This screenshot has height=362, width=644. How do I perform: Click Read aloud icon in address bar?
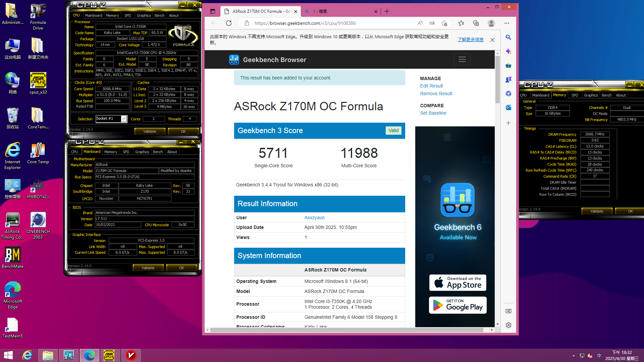(x=420, y=23)
